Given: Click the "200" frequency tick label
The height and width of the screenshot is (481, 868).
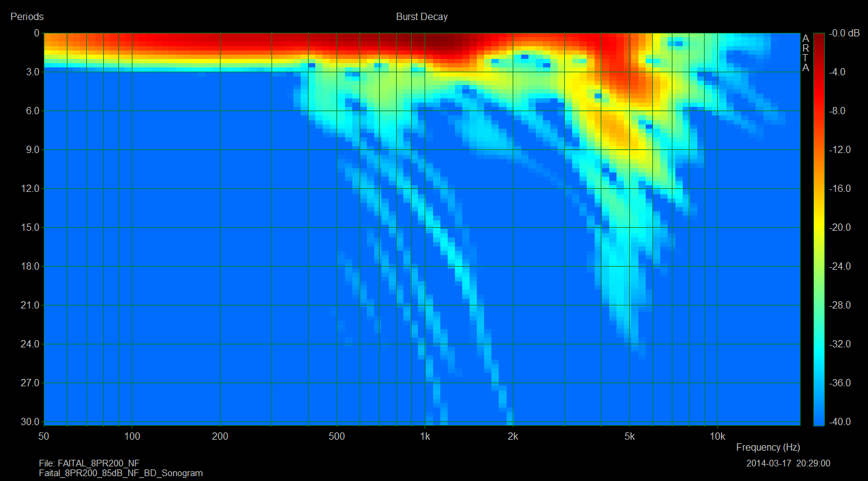Looking at the screenshot, I should [220, 436].
